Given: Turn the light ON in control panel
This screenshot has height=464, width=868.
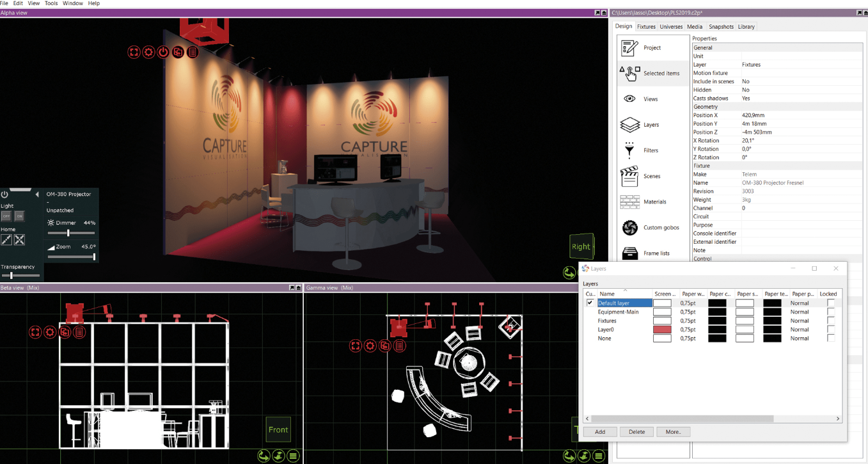Looking at the screenshot, I should pos(19,217).
